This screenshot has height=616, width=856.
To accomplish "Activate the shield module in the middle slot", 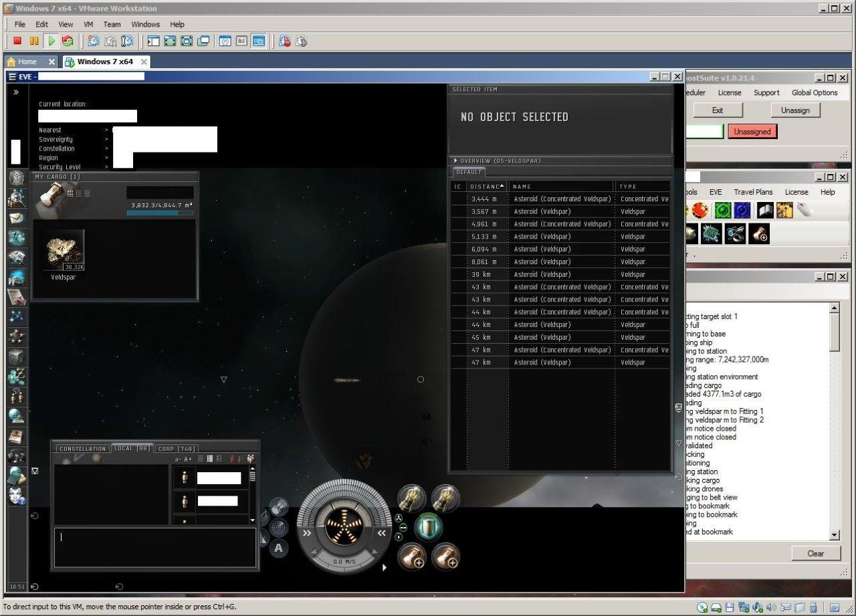I will tap(429, 527).
